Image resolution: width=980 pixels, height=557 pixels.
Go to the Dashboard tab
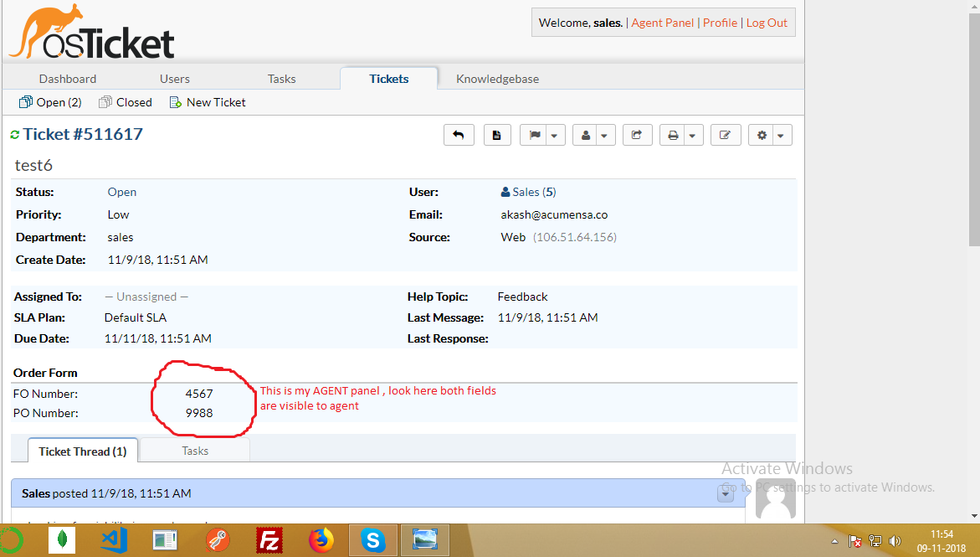67,78
